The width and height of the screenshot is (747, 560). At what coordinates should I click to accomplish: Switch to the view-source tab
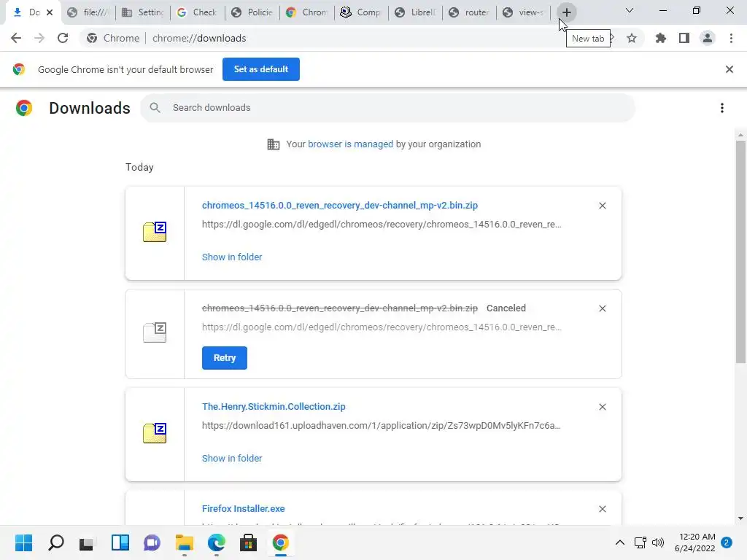[x=524, y=12]
